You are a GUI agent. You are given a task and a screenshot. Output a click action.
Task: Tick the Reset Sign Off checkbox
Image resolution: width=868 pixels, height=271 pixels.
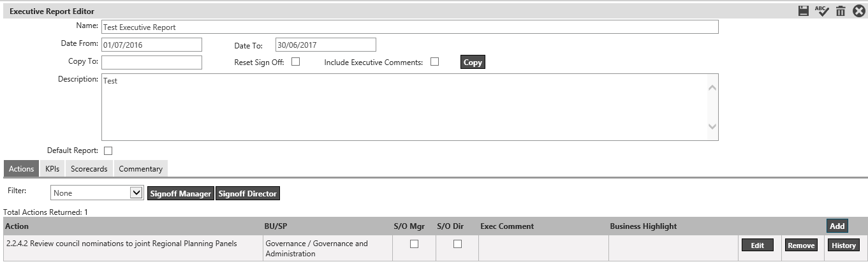tap(296, 62)
